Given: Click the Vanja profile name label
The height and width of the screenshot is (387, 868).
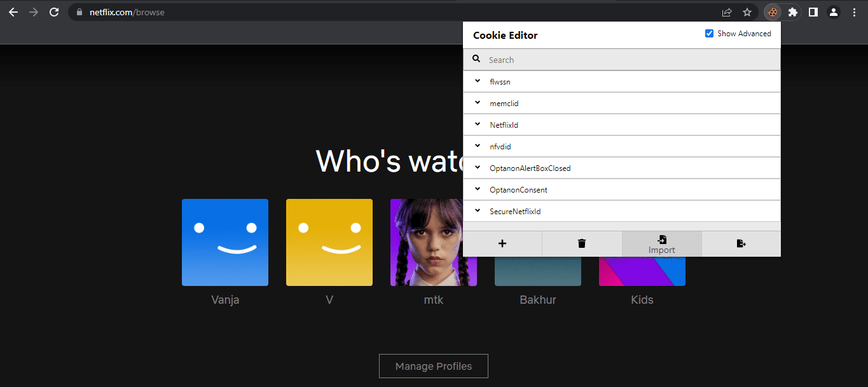Looking at the screenshot, I should [225, 300].
